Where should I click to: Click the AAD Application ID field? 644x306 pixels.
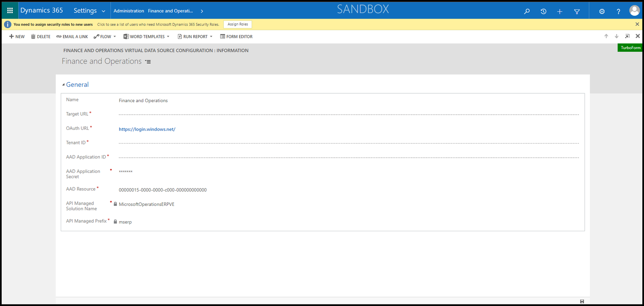click(349, 157)
